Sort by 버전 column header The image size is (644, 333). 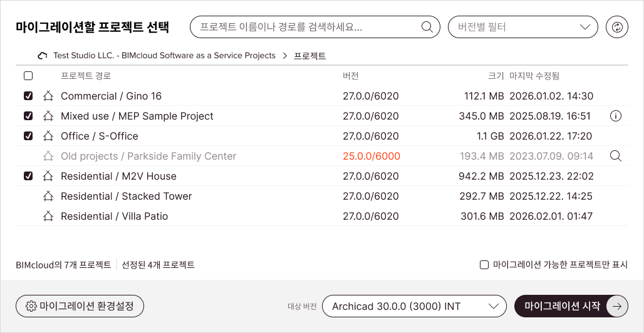click(350, 76)
